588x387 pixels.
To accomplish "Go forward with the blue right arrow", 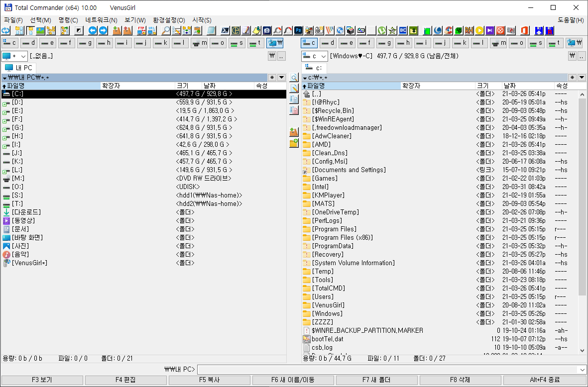I will coord(103,31).
